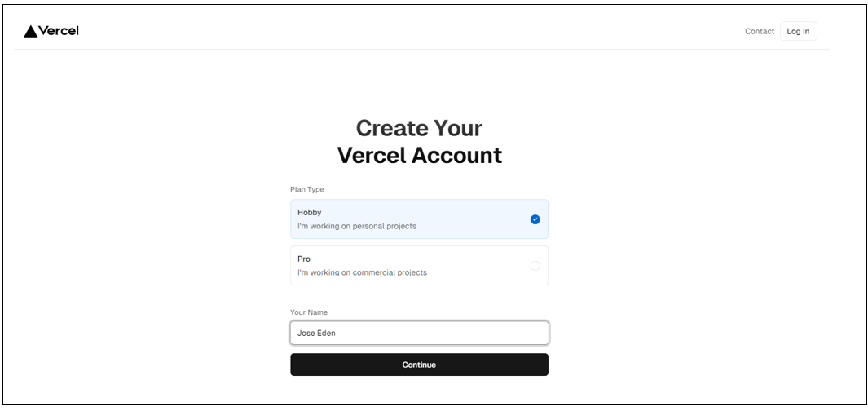Image resolution: width=868 pixels, height=411 pixels.
Task: Open the Contact link
Action: pyautogui.click(x=760, y=32)
